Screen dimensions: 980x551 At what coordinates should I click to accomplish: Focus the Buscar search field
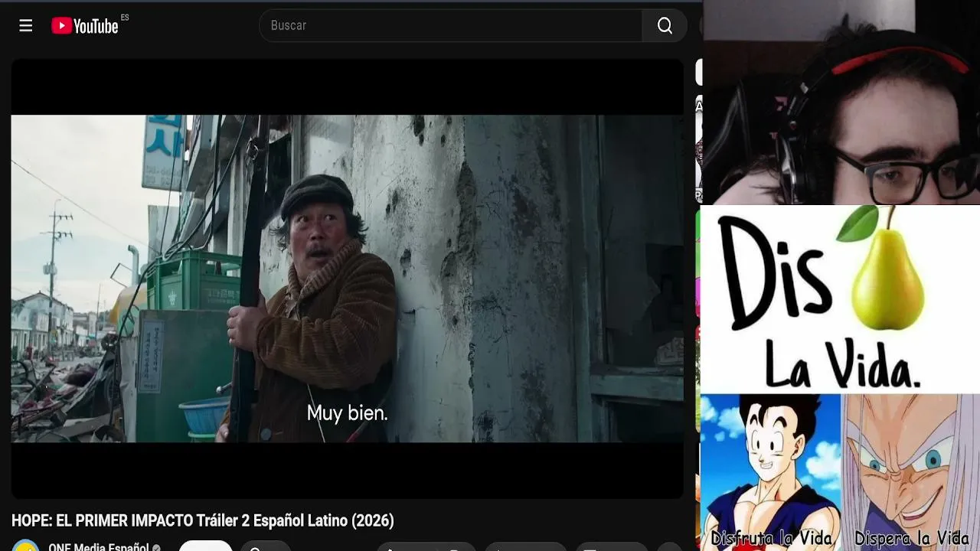point(451,26)
